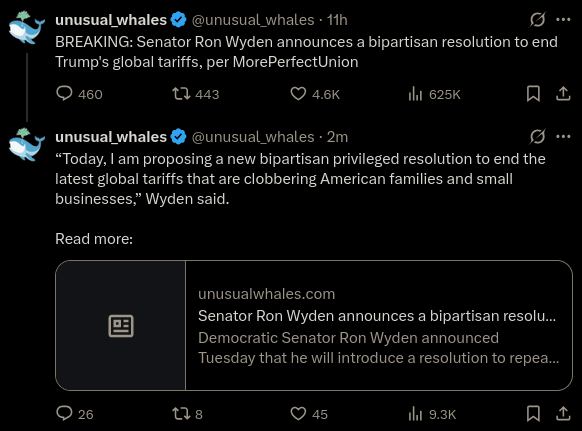The image size is (582, 431).
Task: Bookmark the BREAKING Ron Wyden tweet
Action: tap(533, 94)
